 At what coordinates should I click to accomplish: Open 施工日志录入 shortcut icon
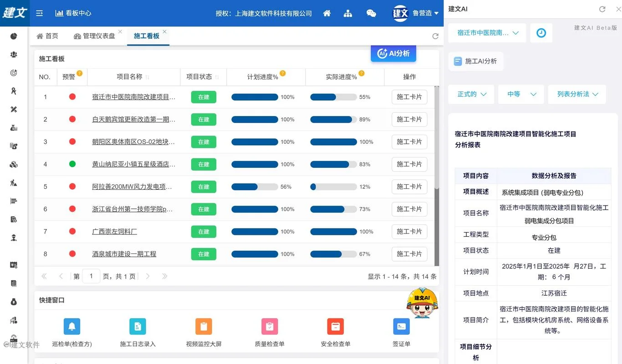pos(138,326)
